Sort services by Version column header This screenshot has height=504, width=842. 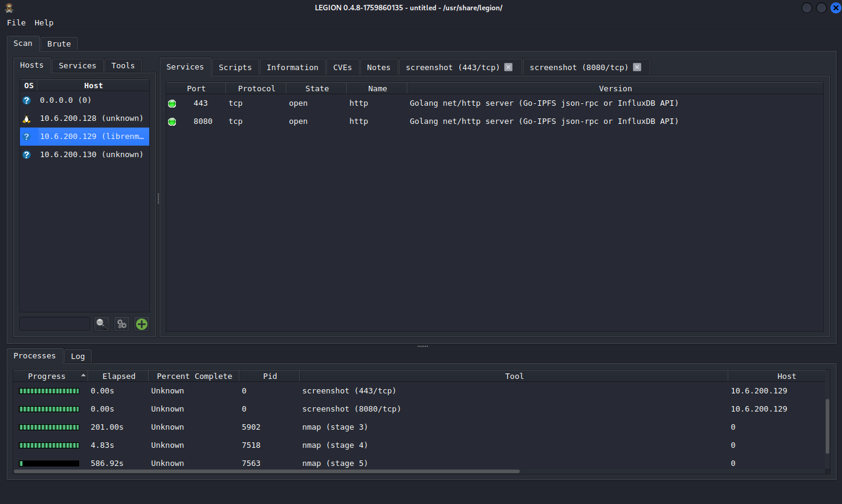pos(615,88)
